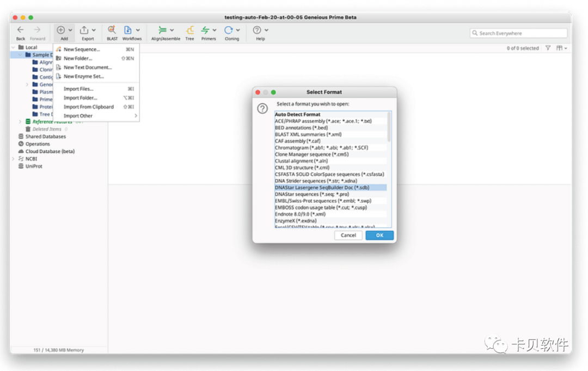Click Cancel in Select Format dialog
Viewport: 588px width, 371px height.
click(x=348, y=236)
